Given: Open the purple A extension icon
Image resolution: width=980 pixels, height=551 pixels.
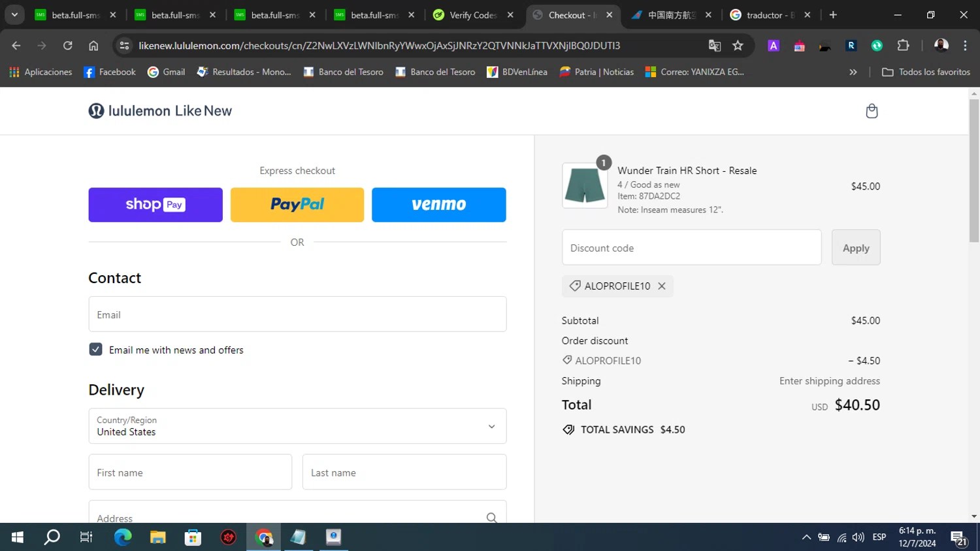Looking at the screenshot, I should (774, 45).
